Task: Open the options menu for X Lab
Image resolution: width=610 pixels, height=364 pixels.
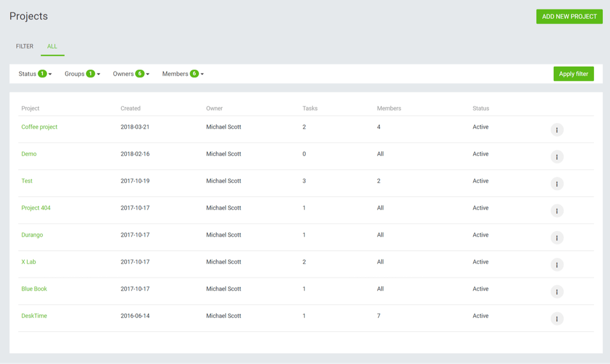Action: 557,265
